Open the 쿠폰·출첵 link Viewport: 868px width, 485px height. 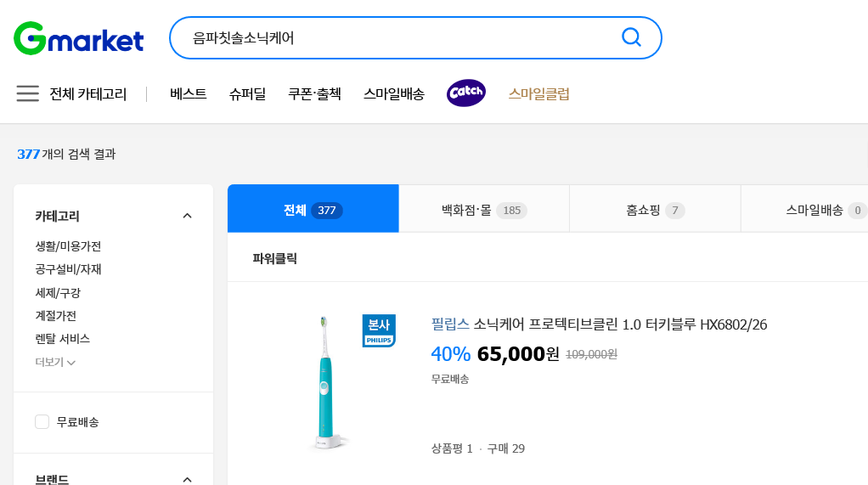(x=314, y=94)
